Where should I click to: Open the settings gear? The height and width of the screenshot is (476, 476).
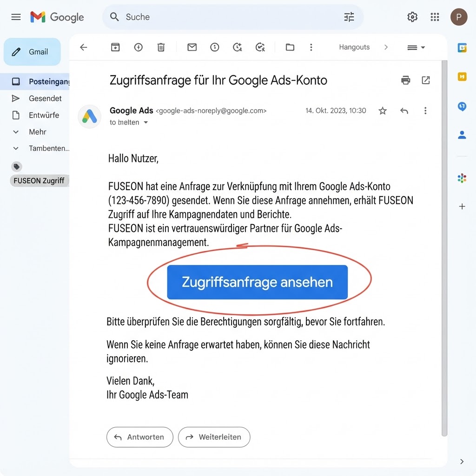point(412,17)
